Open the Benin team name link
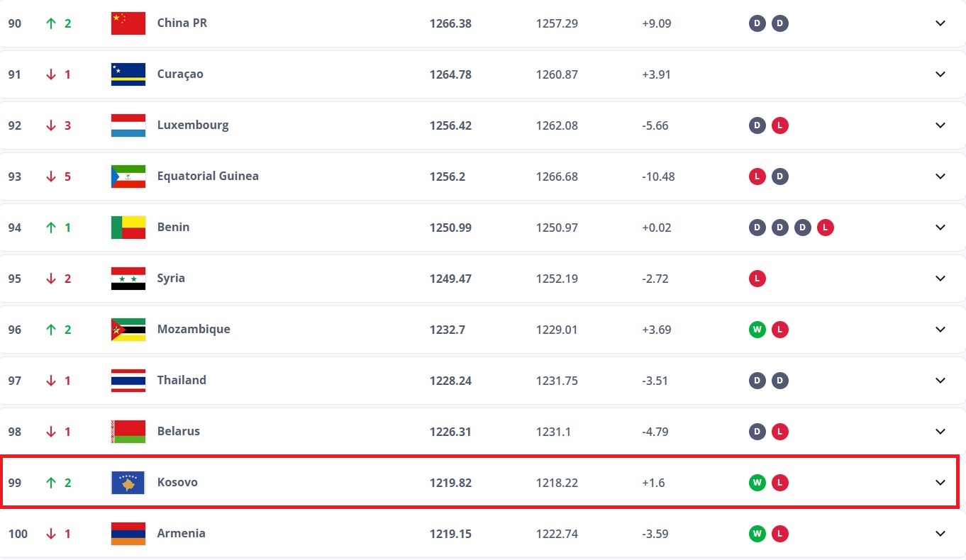This screenshot has width=966, height=560. (x=173, y=228)
